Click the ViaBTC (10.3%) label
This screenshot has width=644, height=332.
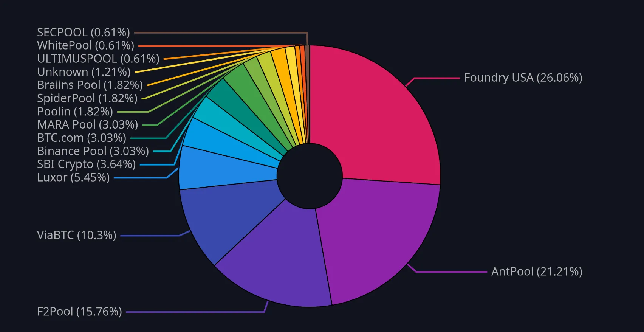click(77, 235)
